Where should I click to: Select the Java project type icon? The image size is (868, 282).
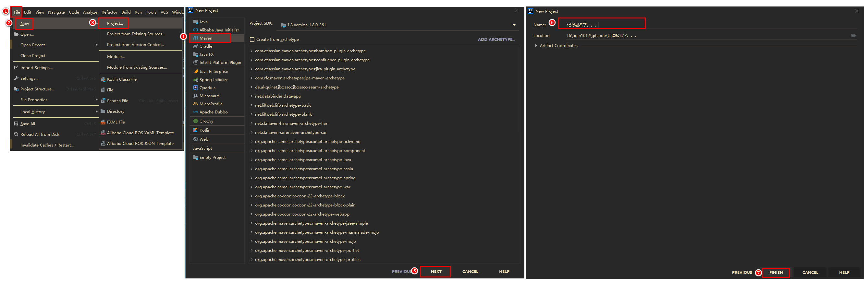click(195, 22)
